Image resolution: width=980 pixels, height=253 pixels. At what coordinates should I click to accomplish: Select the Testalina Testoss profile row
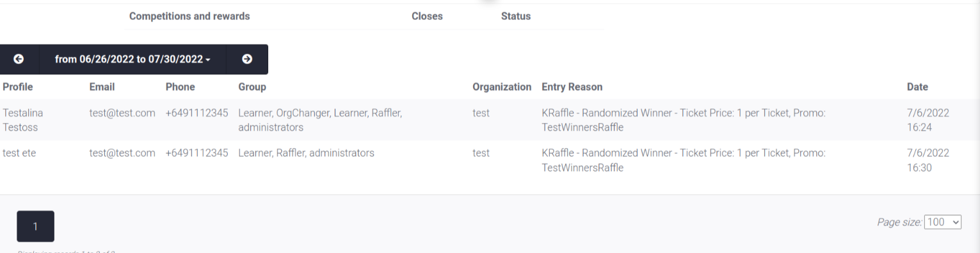point(490,120)
